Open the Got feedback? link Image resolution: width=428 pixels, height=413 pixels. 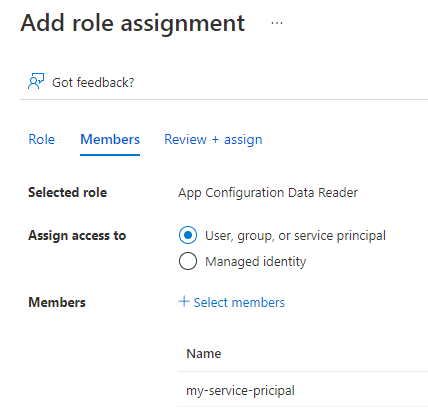tap(93, 82)
